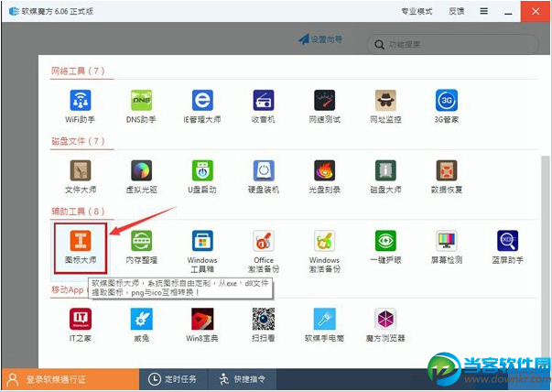Open the 威兔 app
Screen dimensions: 552x392
click(x=141, y=325)
